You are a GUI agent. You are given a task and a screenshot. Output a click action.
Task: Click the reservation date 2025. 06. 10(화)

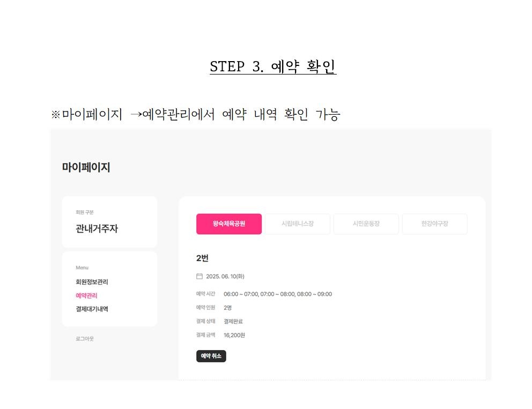(225, 277)
